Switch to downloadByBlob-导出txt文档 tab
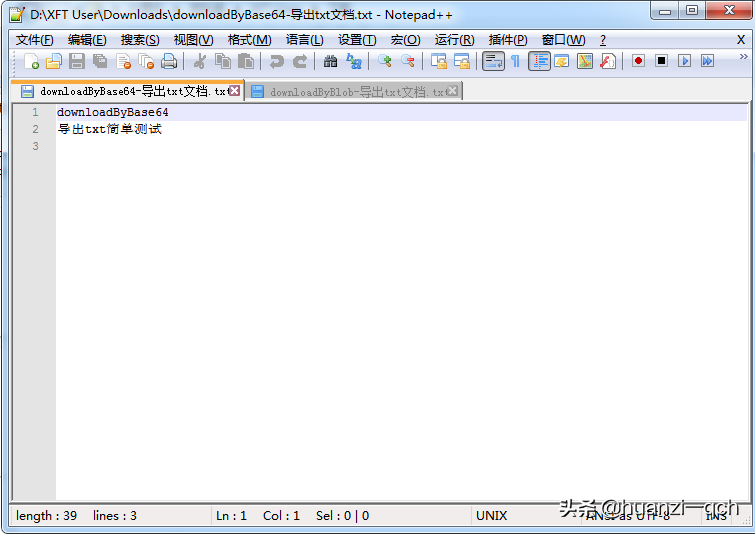This screenshot has width=755, height=534. pos(352,91)
